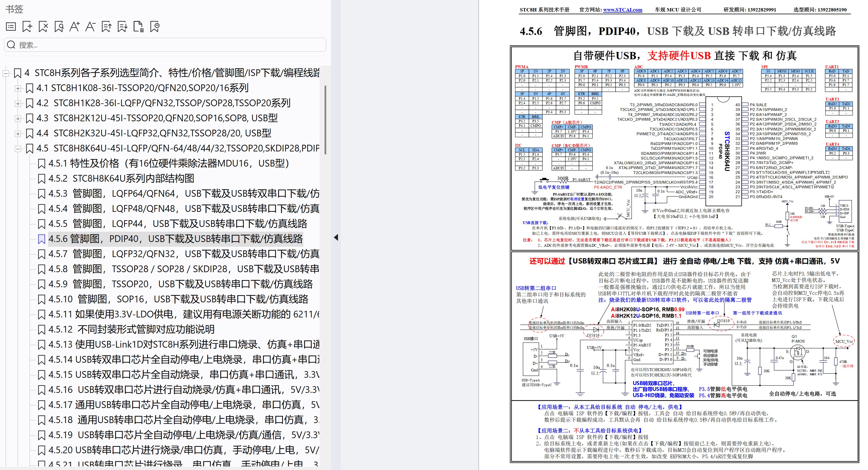Go to bookmark 4.5.3 LQFP64/QFN64 管脚图
This screenshot has width=868, height=470.
pos(184,194)
